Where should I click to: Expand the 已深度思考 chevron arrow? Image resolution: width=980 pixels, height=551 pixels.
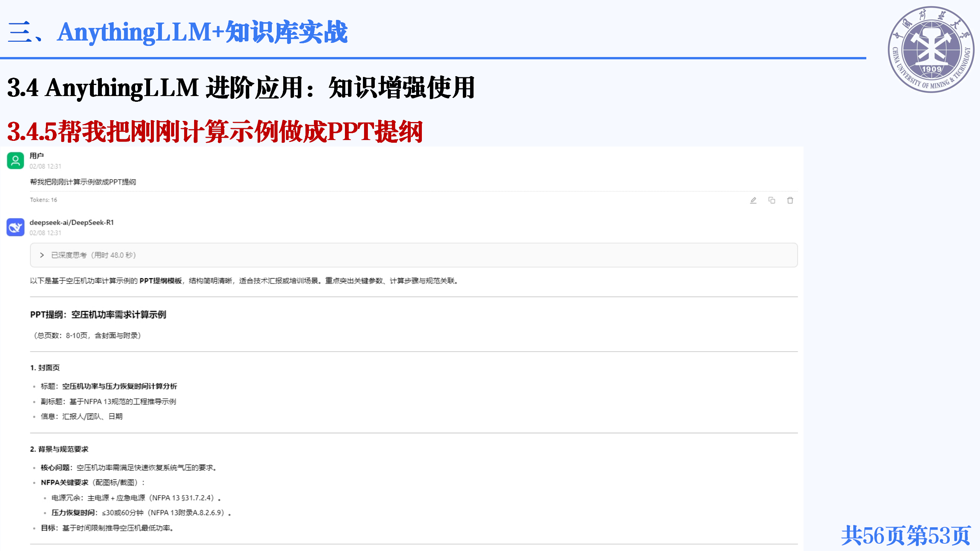coord(42,255)
